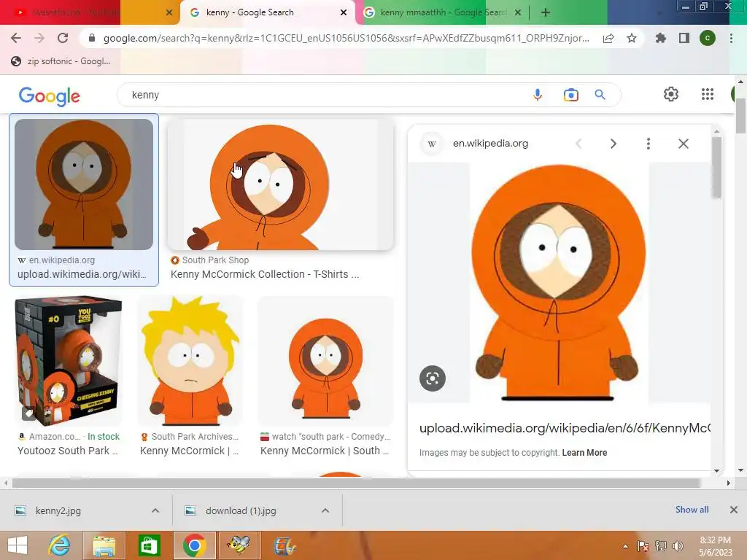Go to Google home via logo

coord(50,96)
